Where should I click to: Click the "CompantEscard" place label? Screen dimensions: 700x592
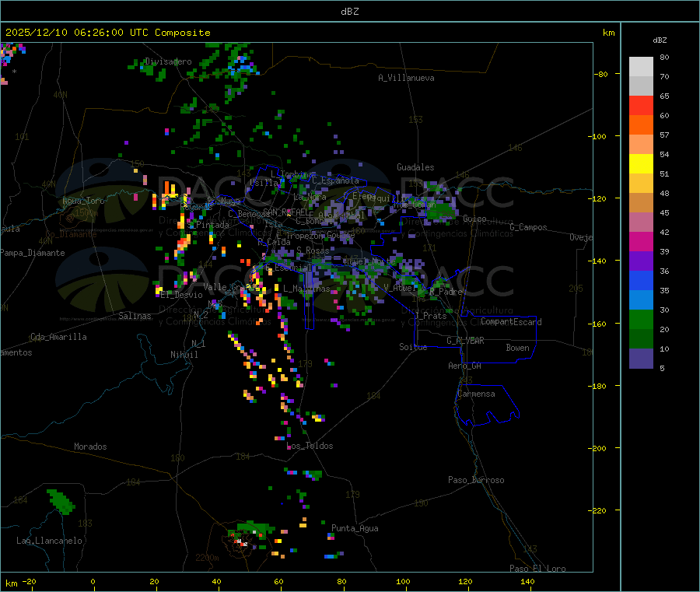click(511, 321)
